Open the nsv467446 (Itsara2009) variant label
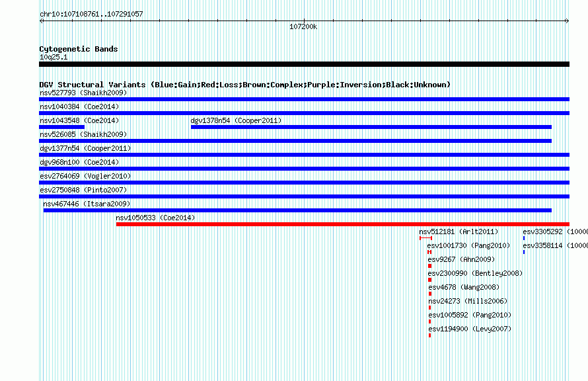This screenshot has height=381, width=588. click(x=87, y=204)
